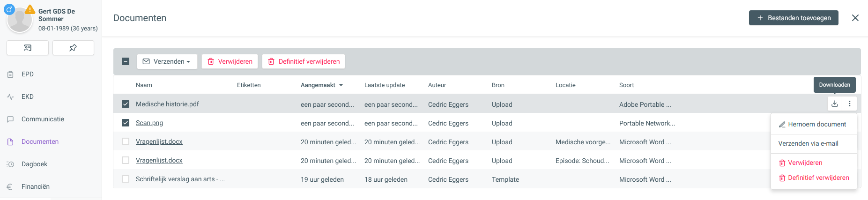Image resolution: width=868 pixels, height=200 pixels.
Task: Click the pin icon under patient name
Action: click(x=73, y=48)
